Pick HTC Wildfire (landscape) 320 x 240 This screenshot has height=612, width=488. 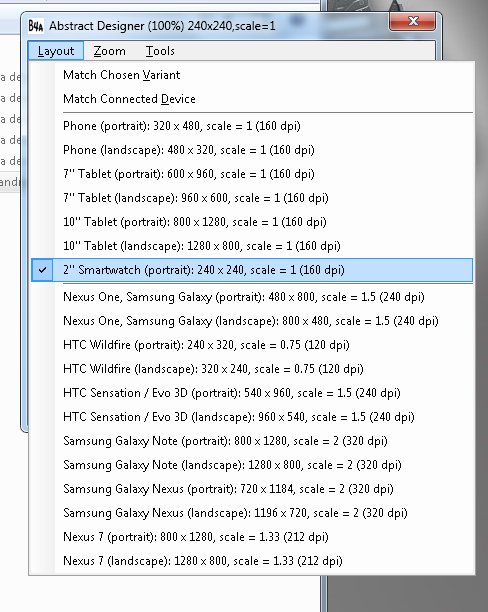point(252,369)
